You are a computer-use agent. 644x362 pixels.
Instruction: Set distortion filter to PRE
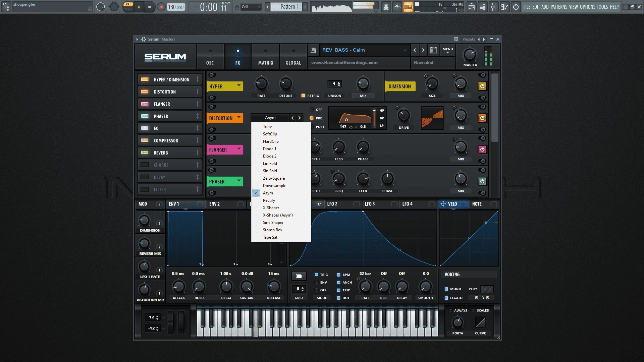[312, 118]
